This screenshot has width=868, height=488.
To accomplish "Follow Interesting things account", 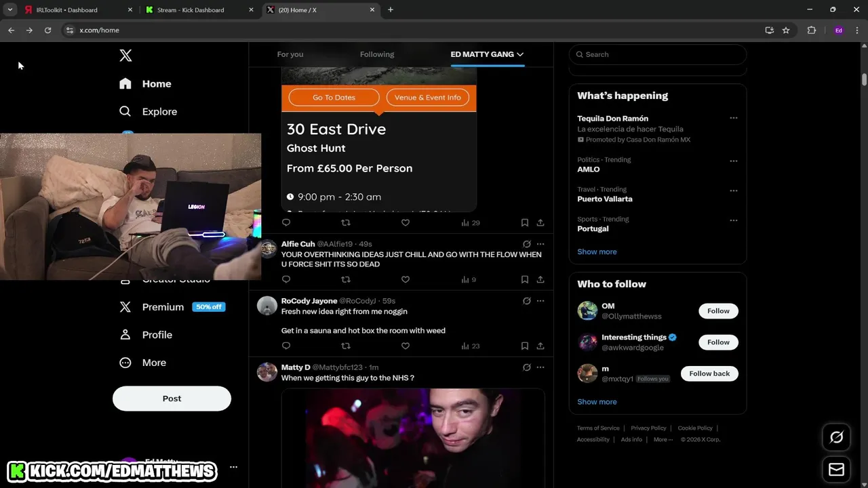I will [x=718, y=342].
